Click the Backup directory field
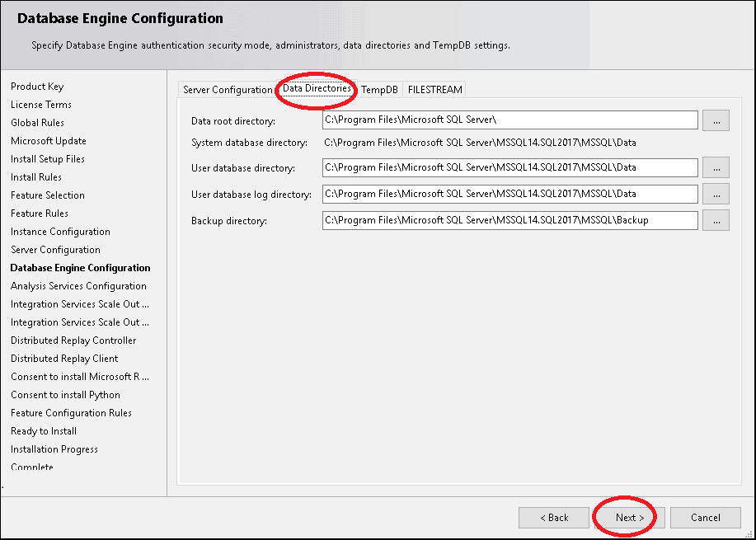756x540 pixels. pyautogui.click(x=510, y=220)
